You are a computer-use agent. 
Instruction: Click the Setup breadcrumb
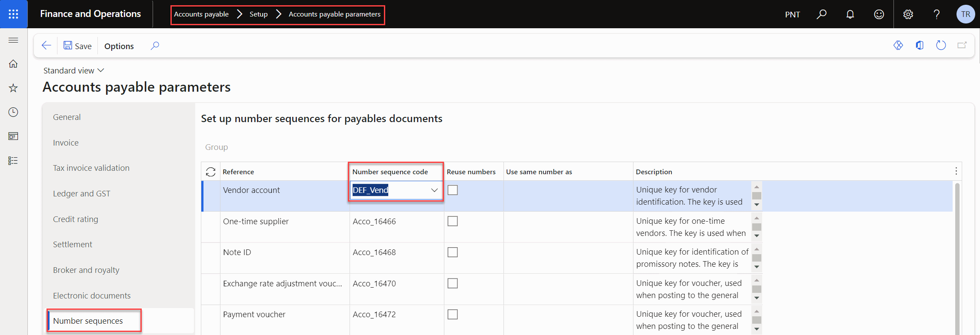tap(259, 14)
